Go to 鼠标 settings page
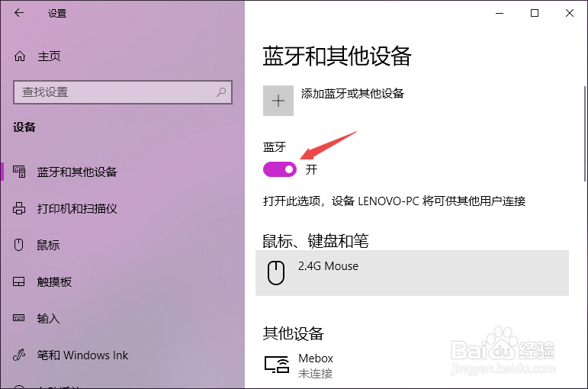This screenshot has height=389, width=588. tap(122, 245)
